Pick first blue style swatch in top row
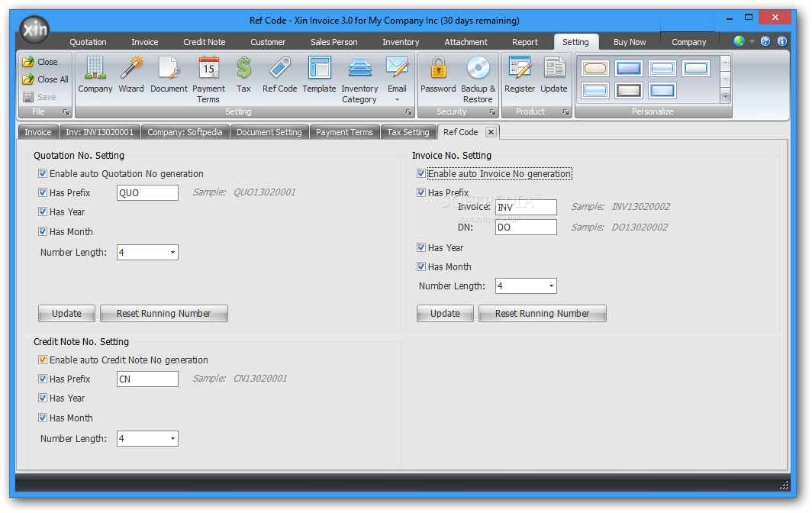This screenshot has width=812, height=513. coord(629,68)
